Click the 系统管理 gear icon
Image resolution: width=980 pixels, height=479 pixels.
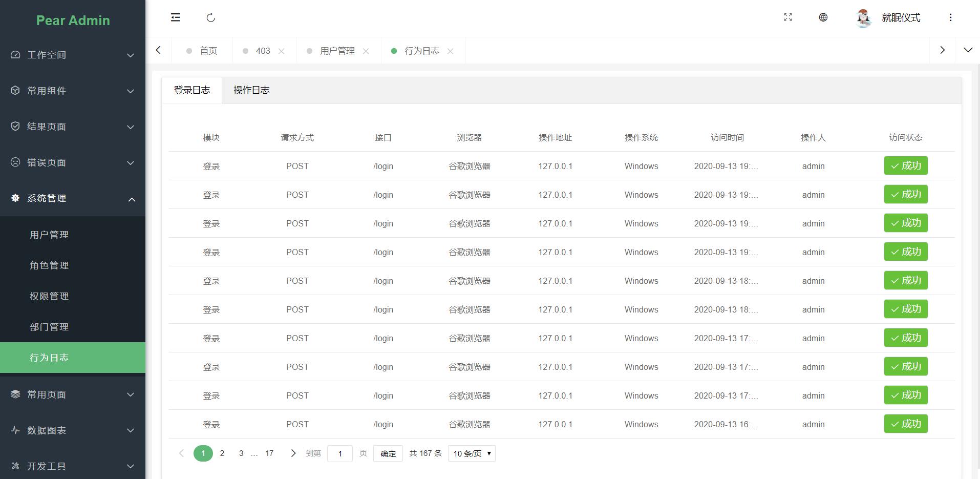coord(15,198)
